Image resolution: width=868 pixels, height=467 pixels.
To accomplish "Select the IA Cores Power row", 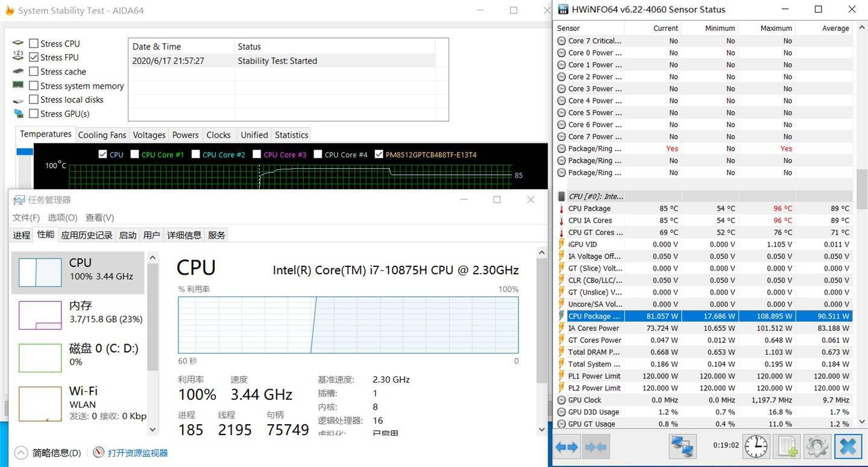I will pos(703,328).
